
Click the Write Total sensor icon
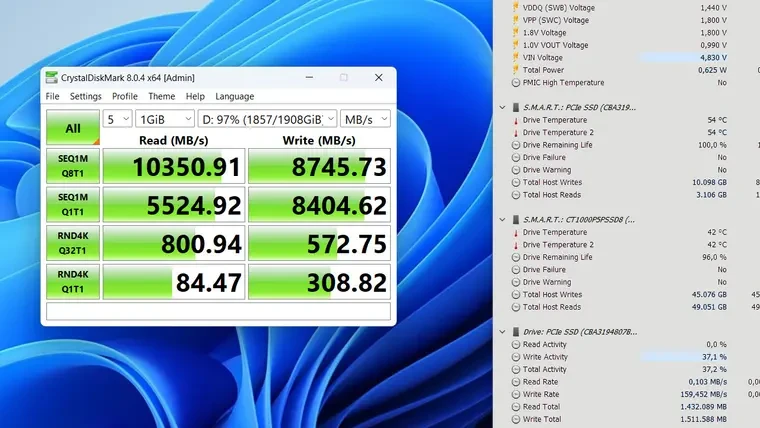516,420
